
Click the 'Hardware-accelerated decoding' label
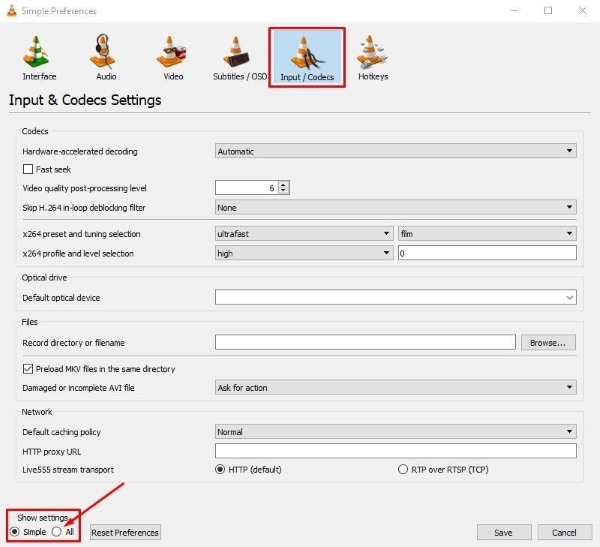[80, 152]
